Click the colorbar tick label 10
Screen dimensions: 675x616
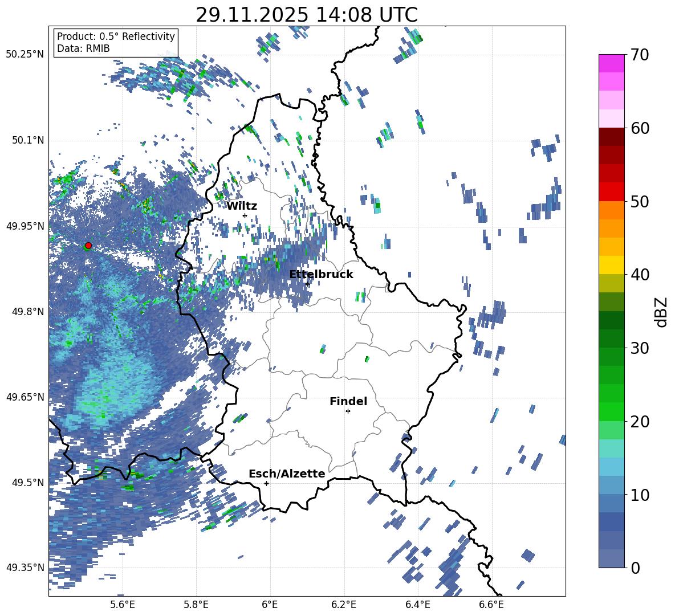[640, 495]
